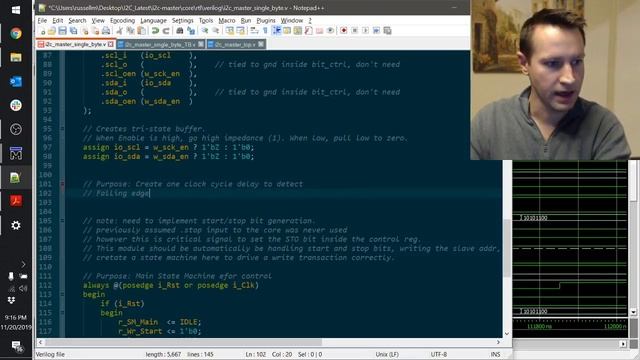Viewport: 640px width, 360px height.
Task: Open the Replace dialog icon
Action: click(191, 31)
